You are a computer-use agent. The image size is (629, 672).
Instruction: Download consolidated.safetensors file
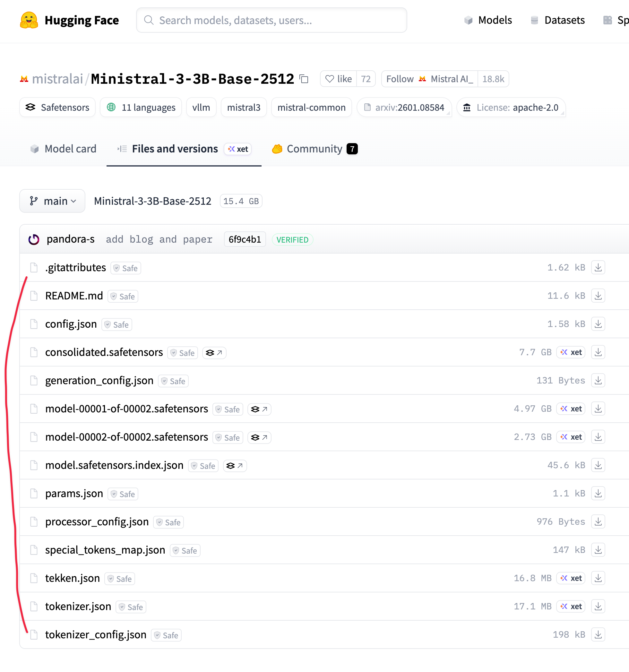pos(598,352)
